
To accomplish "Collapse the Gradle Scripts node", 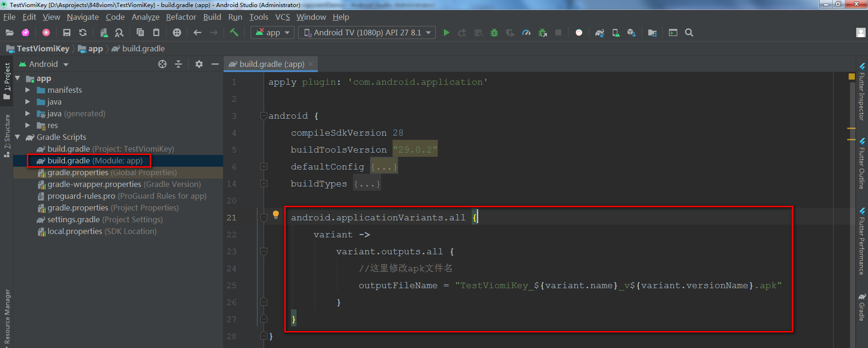I will pos(18,137).
